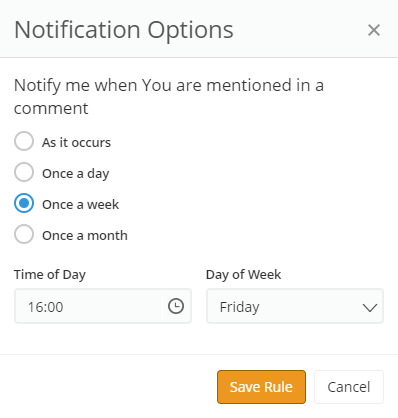Enable the Once a month radio button

tap(24, 234)
